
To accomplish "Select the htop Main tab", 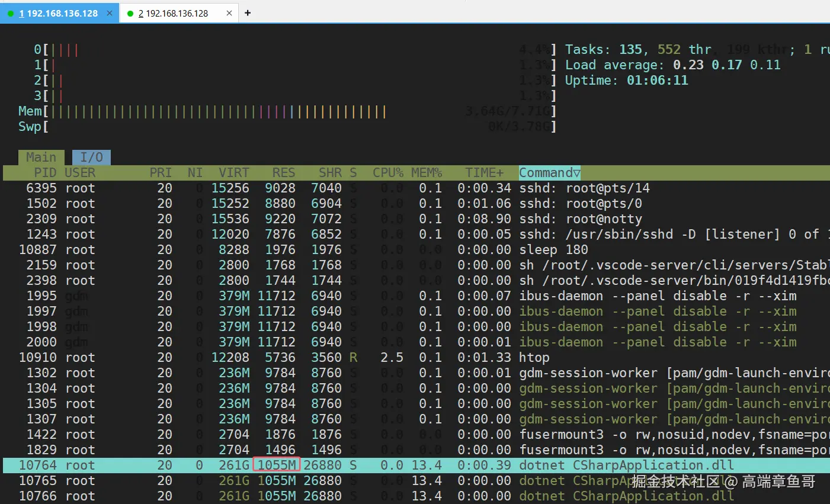I will click(x=41, y=158).
